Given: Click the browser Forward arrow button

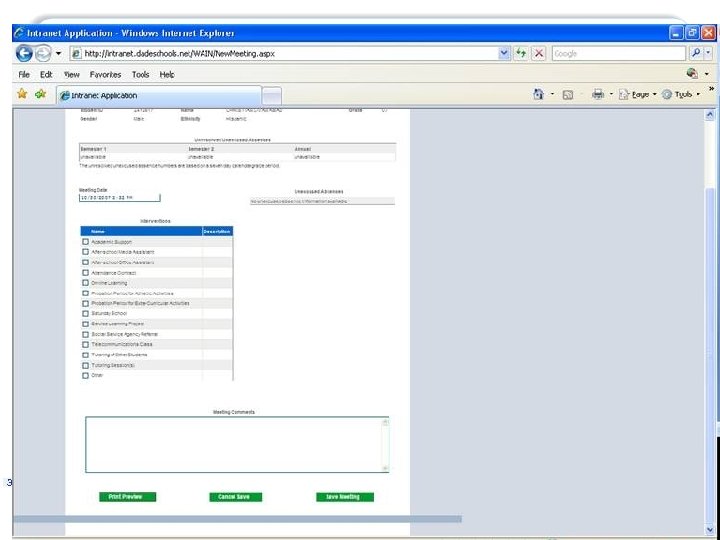Looking at the screenshot, I should 43,54.
